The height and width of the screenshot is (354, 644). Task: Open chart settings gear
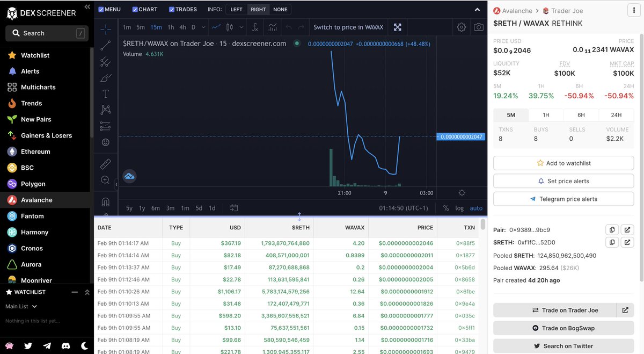coord(462,27)
